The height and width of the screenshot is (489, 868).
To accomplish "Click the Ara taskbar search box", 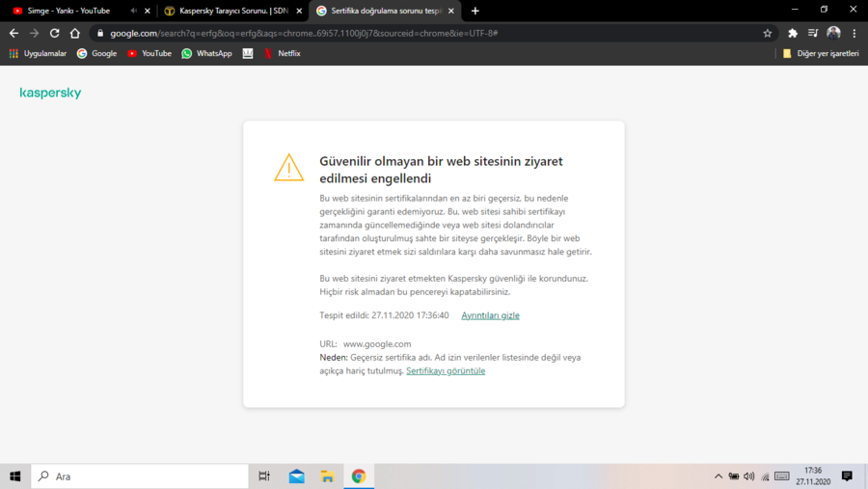I will (140, 476).
